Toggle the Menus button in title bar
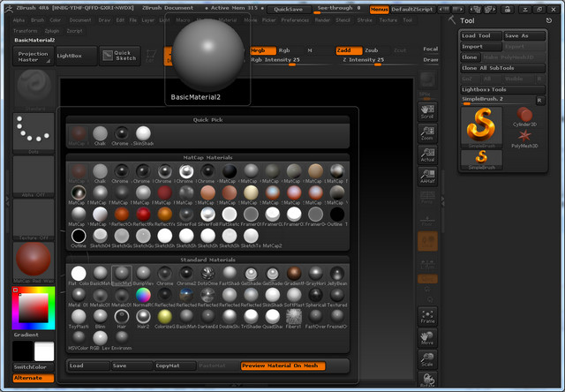Screen dimensions: 565x392 click(379, 10)
